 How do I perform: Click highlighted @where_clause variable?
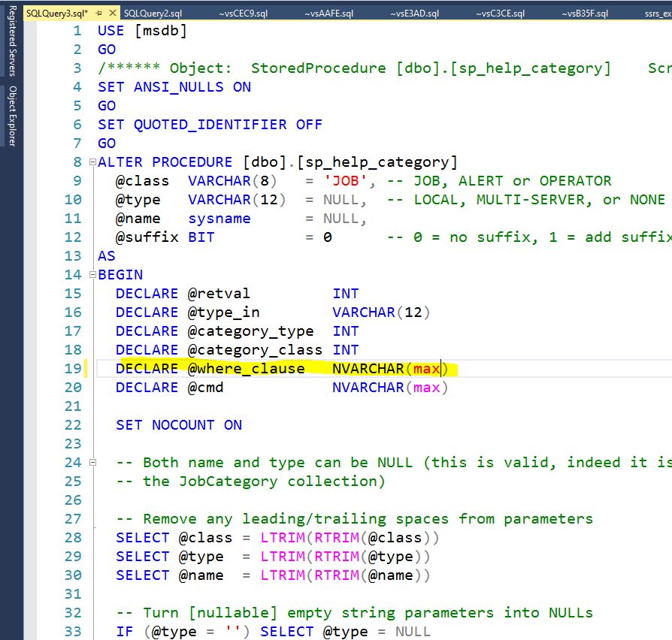[x=246, y=369]
